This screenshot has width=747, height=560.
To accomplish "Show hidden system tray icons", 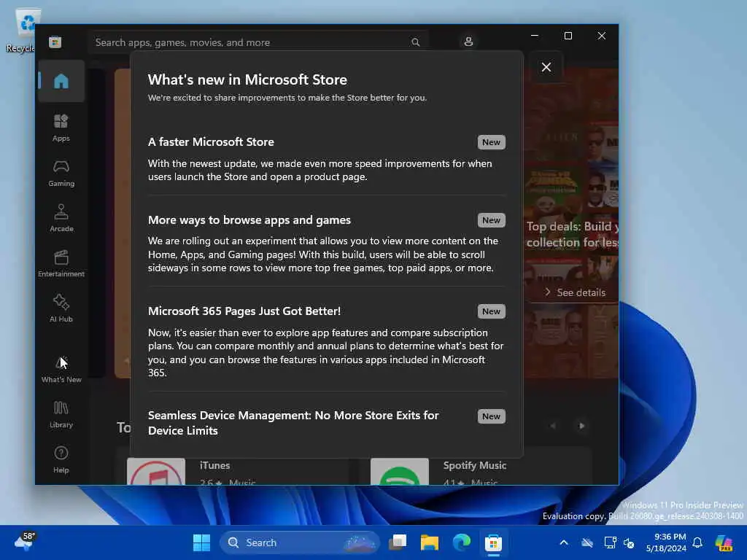I will pos(564,542).
